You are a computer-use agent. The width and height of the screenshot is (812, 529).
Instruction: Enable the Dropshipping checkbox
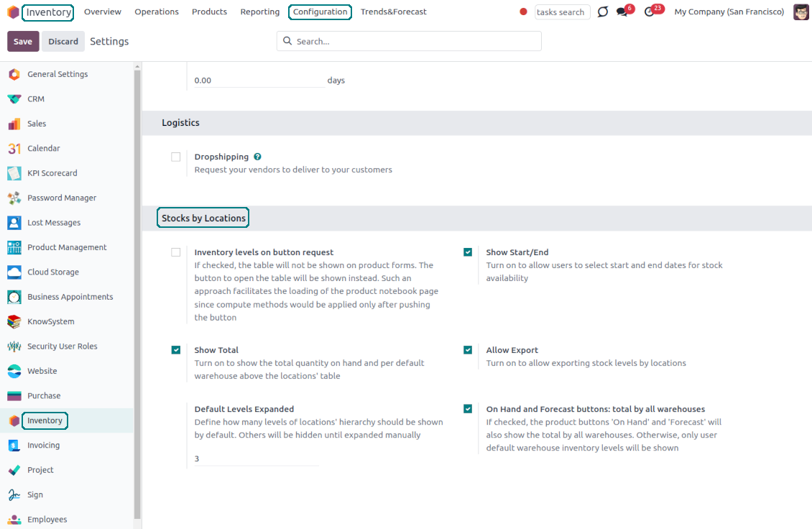176,157
